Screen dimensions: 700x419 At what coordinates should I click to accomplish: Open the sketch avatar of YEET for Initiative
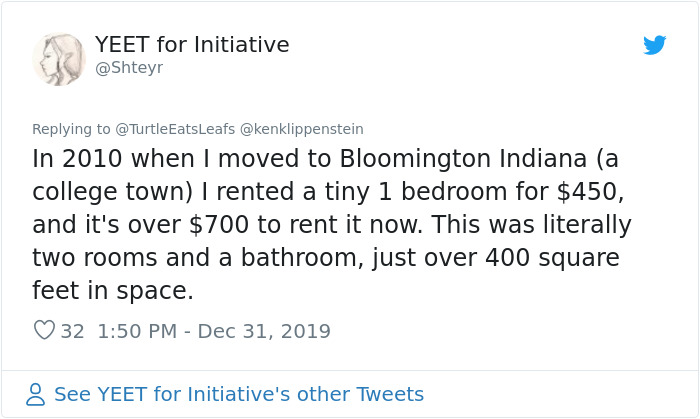click(x=59, y=58)
